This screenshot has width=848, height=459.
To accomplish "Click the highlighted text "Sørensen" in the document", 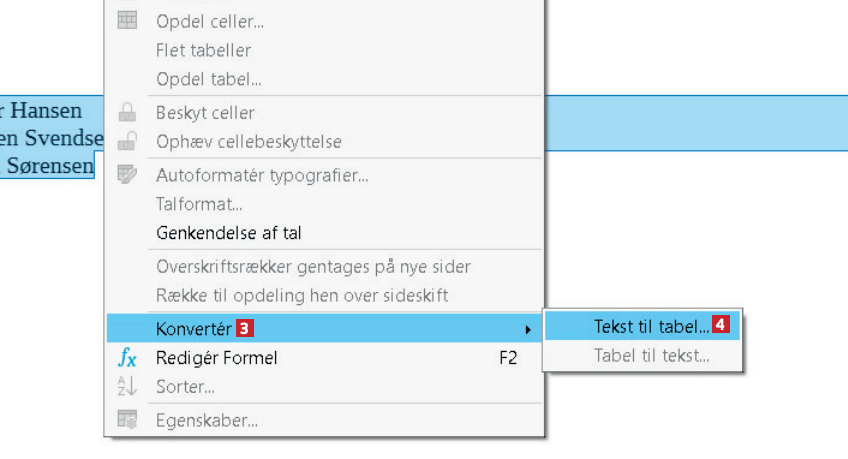I will (x=50, y=165).
